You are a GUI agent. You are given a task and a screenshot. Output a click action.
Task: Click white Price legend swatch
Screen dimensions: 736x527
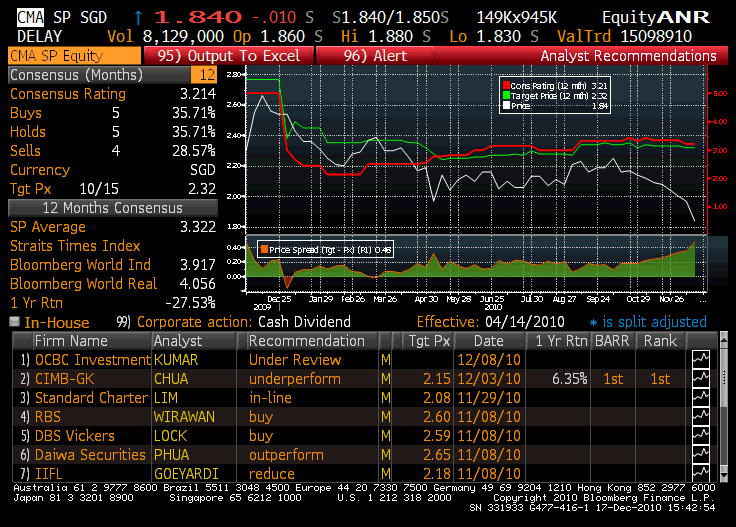point(506,106)
